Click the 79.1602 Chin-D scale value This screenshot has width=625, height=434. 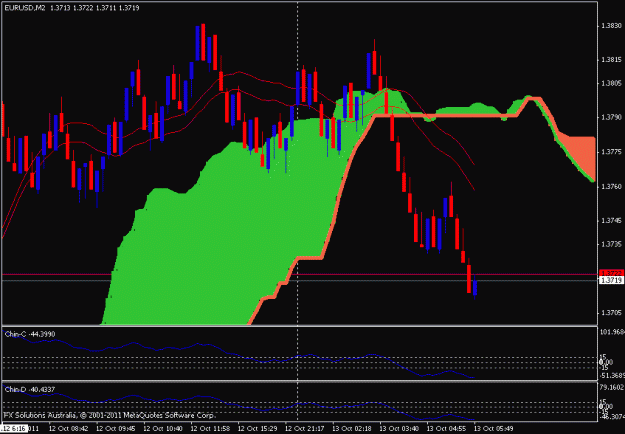612,387
